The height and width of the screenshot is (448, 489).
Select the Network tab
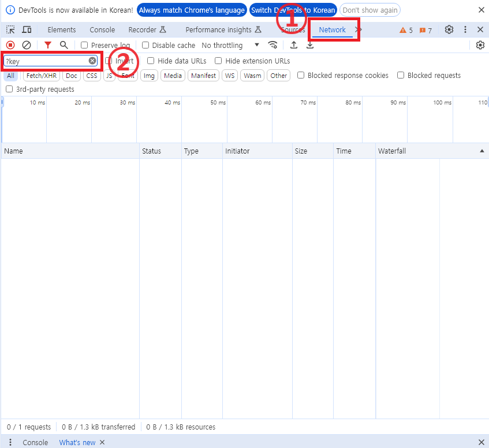[332, 29]
